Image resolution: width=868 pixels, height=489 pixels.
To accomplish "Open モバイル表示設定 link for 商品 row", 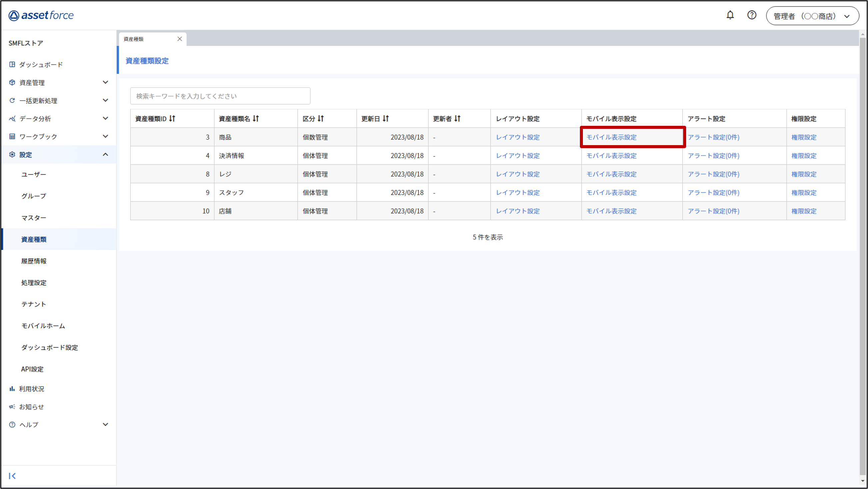I will [x=611, y=137].
